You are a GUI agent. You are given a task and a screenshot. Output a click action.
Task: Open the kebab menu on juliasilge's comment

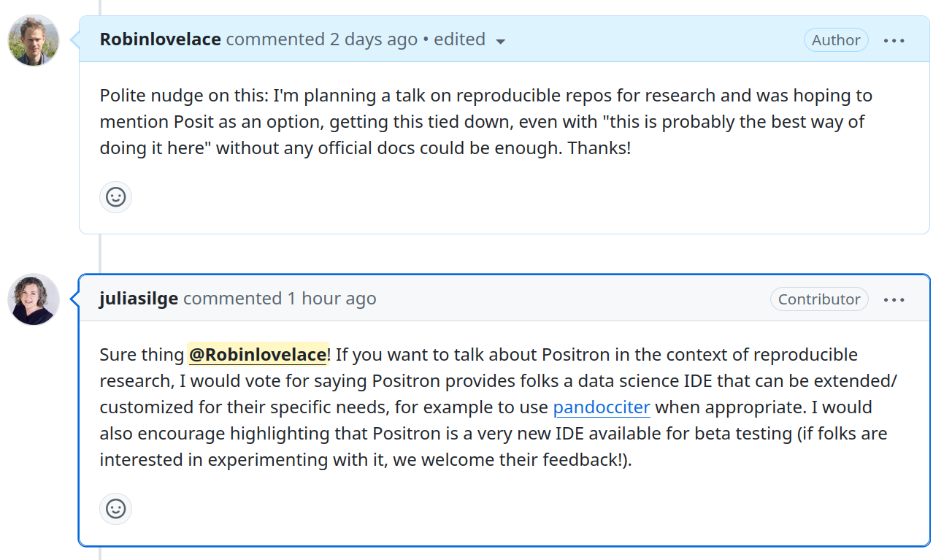894,299
